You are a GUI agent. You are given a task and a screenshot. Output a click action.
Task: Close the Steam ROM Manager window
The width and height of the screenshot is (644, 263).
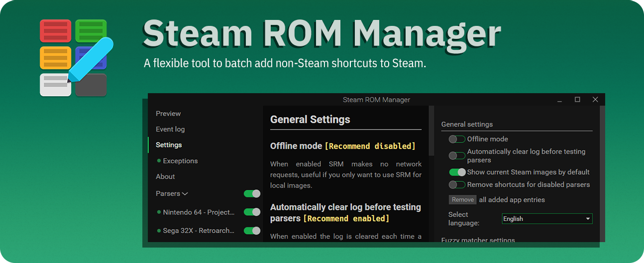(x=595, y=100)
